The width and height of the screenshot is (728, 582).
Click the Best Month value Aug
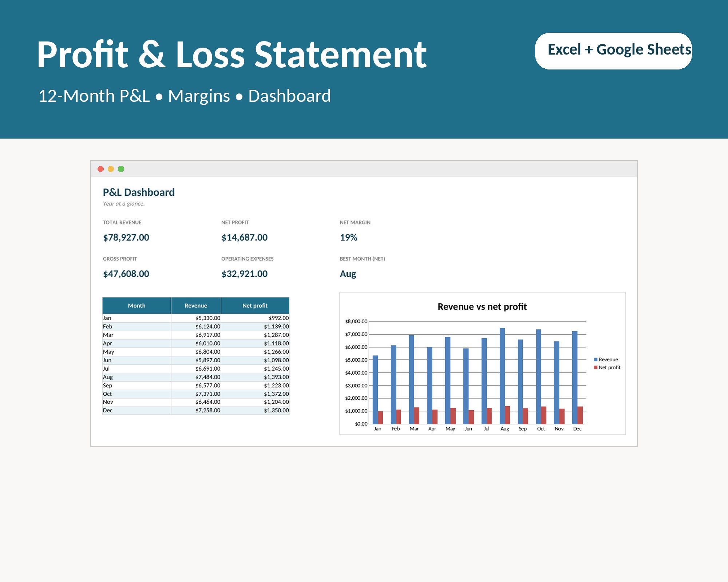point(348,274)
